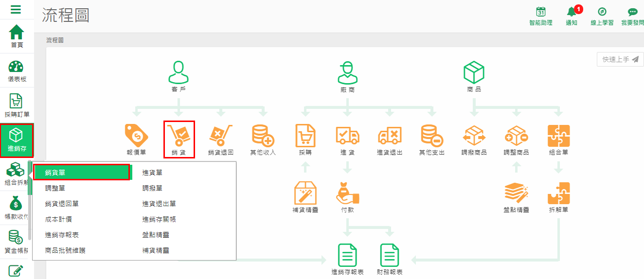Open 銷貨 hand truck icon
This screenshot has width=644, height=279.
pos(179,136)
